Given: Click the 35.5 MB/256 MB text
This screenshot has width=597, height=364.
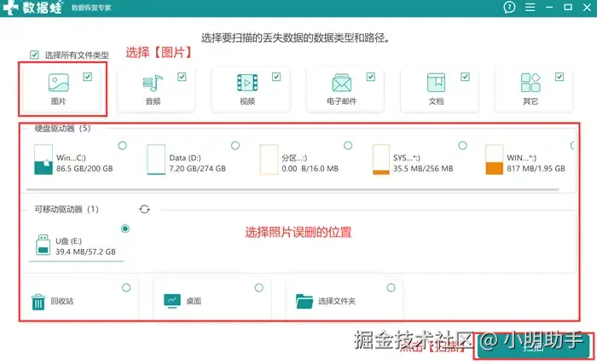Looking at the screenshot, I should (423, 169).
